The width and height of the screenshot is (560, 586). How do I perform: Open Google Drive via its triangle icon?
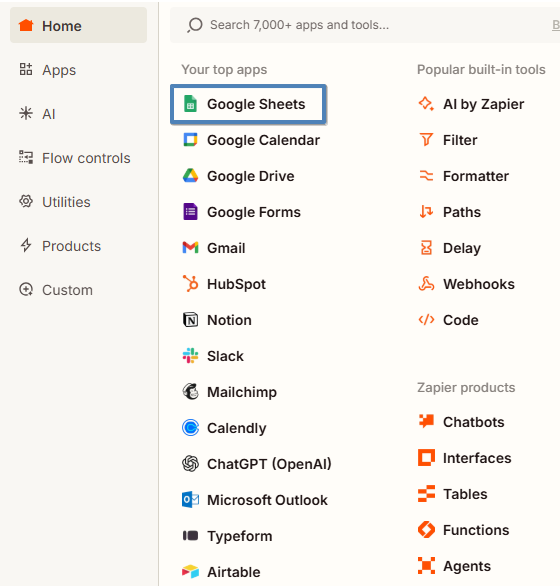(190, 176)
